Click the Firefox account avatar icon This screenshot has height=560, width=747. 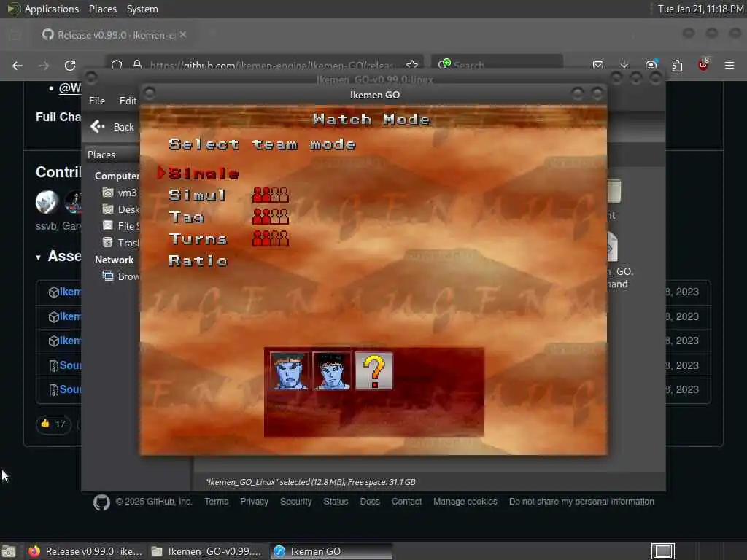point(651,65)
